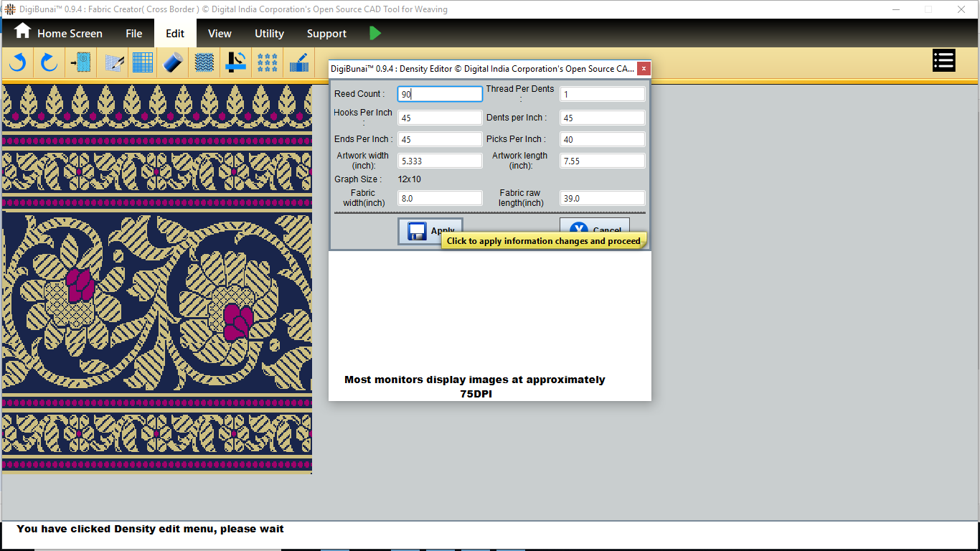Image resolution: width=980 pixels, height=551 pixels.
Task: Open the hamburger list menu icon
Action: [943, 61]
